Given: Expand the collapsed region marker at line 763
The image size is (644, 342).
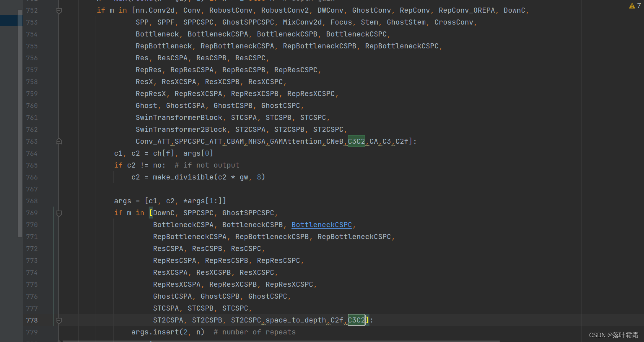Looking at the screenshot, I should tap(59, 141).
